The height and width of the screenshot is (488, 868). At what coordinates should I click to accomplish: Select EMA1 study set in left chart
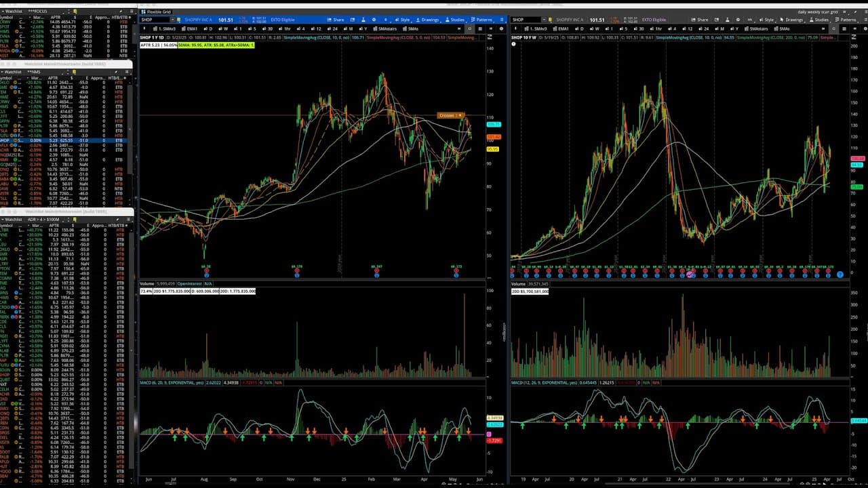pyautogui.click(x=189, y=28)
